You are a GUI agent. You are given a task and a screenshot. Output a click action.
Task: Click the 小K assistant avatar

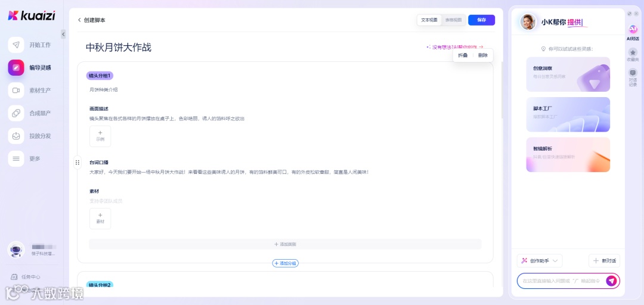pos(528,22)
